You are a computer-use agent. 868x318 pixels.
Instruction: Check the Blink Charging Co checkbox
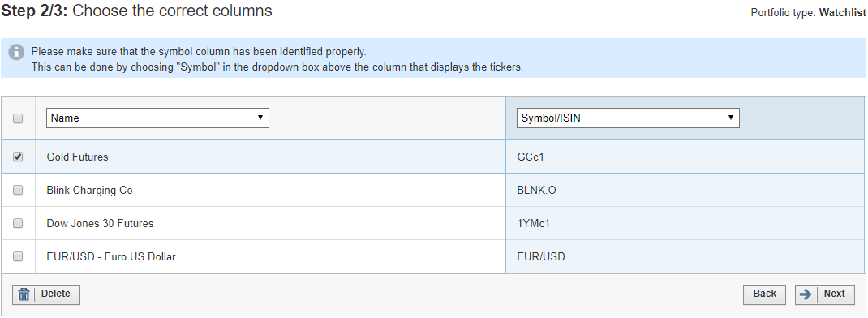(x=18, y=190)
